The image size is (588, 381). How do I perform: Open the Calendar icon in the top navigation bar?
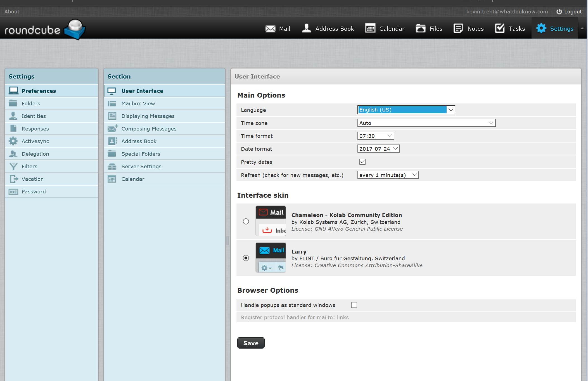coord(370,29)
